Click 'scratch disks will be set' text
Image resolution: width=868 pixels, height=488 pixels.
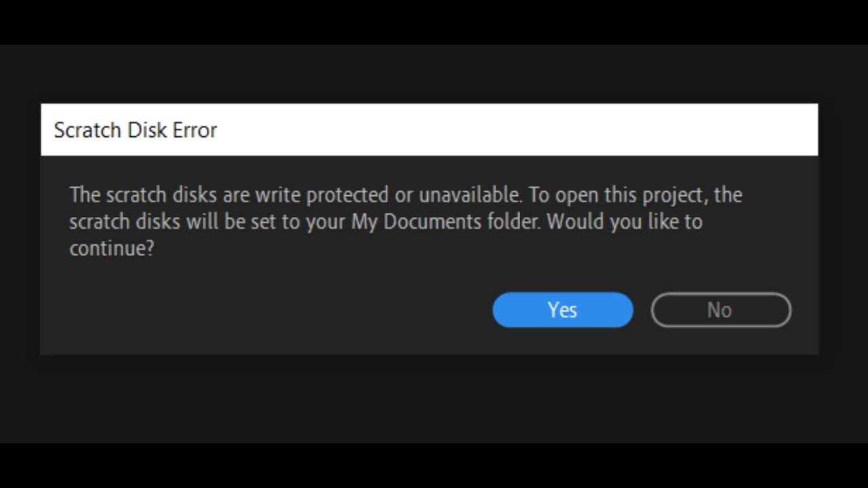[173, 222]
